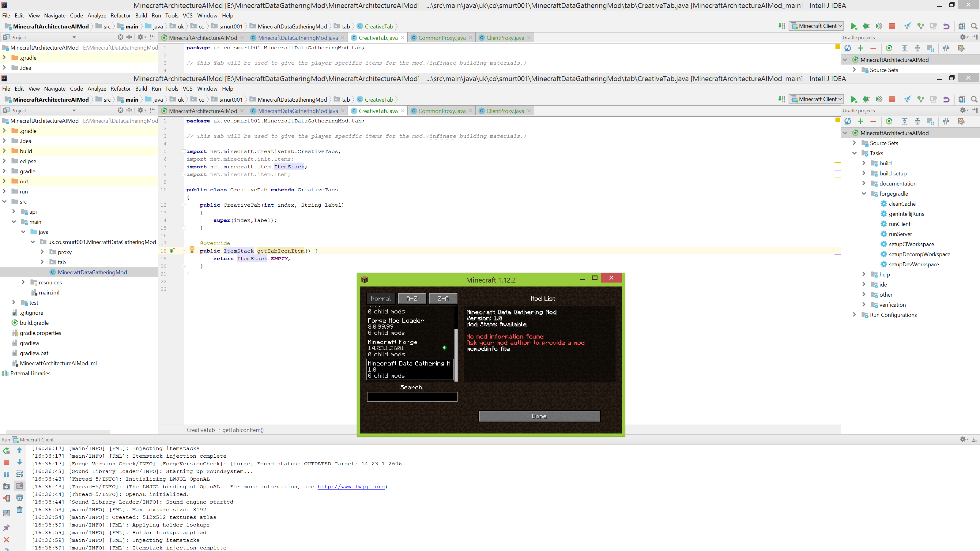
Task: Collapse the Tasks node in Gradle panel
Action: (855, 153)
